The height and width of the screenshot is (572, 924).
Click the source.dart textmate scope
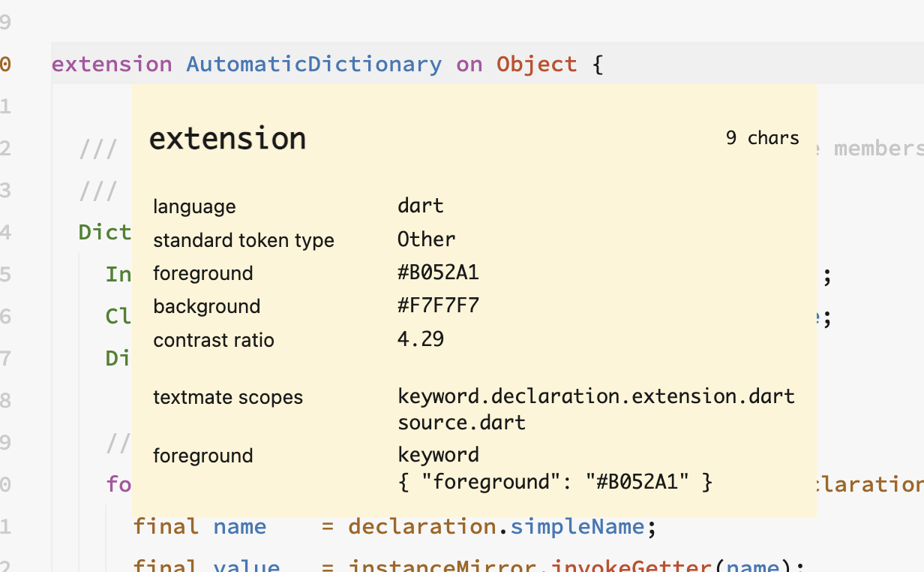(460, 422)
